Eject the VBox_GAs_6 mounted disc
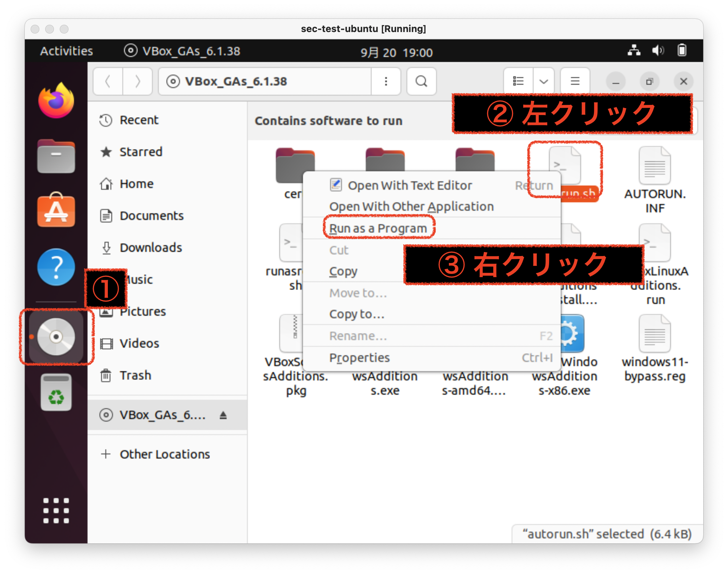The image size is (728, 574). (x=223, y=415)
